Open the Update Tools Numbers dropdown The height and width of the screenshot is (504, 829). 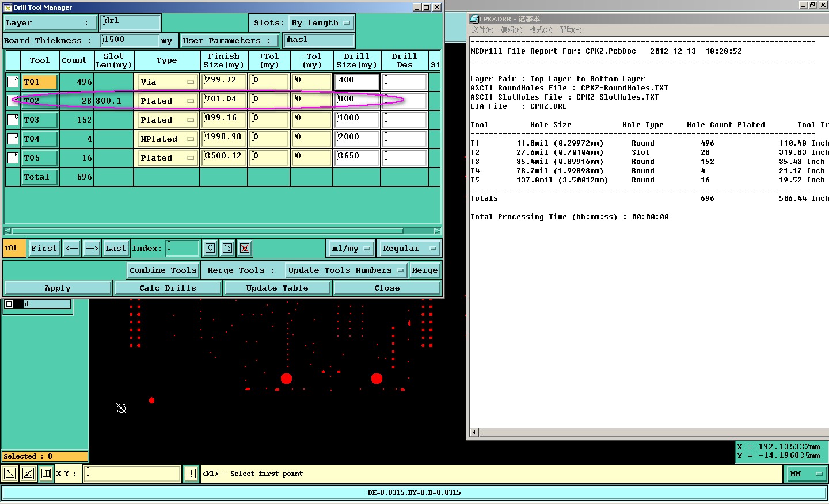coord(345,270)
